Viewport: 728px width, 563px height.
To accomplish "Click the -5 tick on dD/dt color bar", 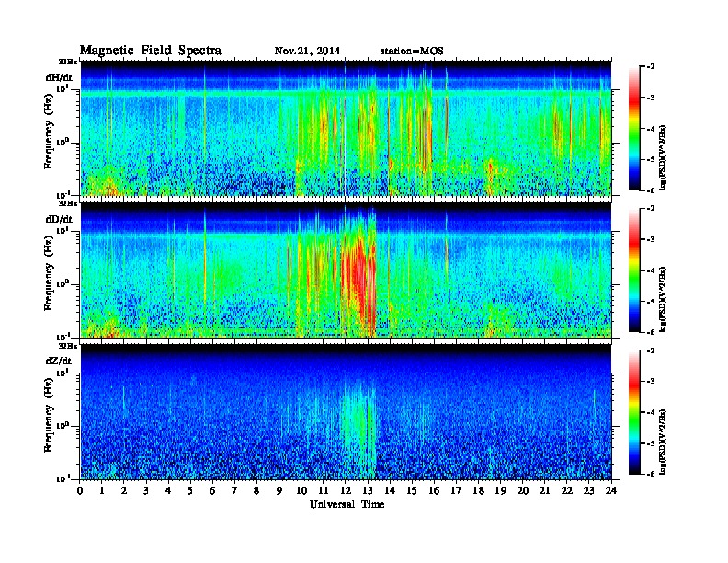I will (651, 302).
